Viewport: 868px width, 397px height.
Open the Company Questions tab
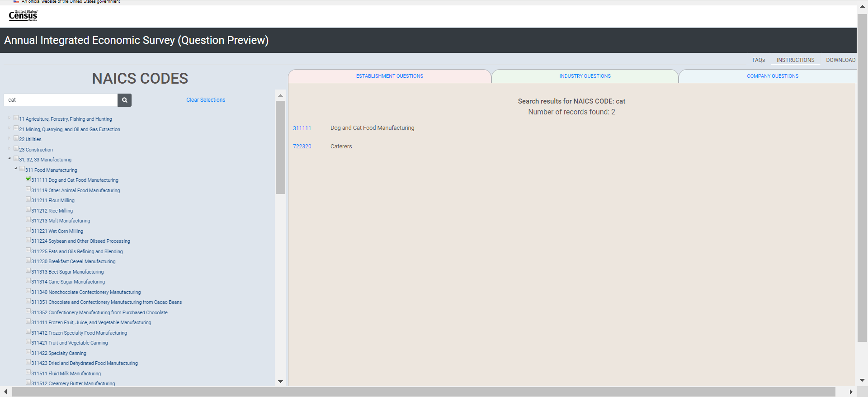click(x=772, y=76)
